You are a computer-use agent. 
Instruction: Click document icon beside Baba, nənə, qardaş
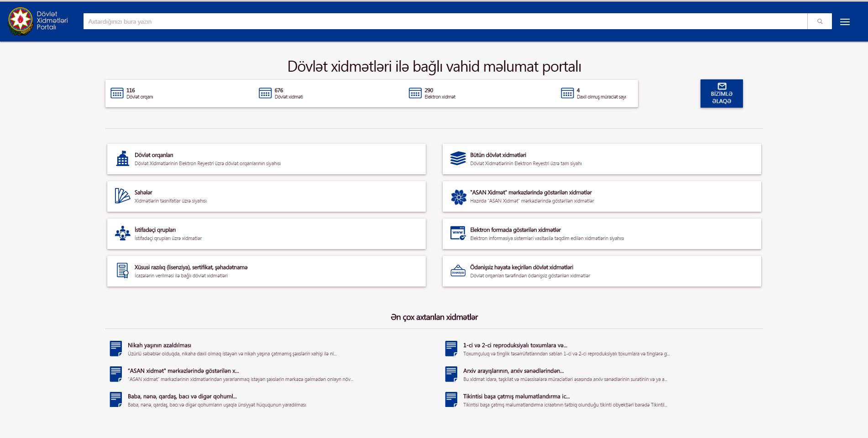click(116, 399)
